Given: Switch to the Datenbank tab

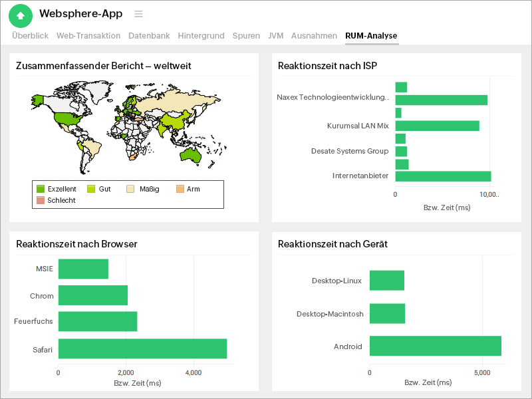Looking at the screenshot, I should click(149, 36).
